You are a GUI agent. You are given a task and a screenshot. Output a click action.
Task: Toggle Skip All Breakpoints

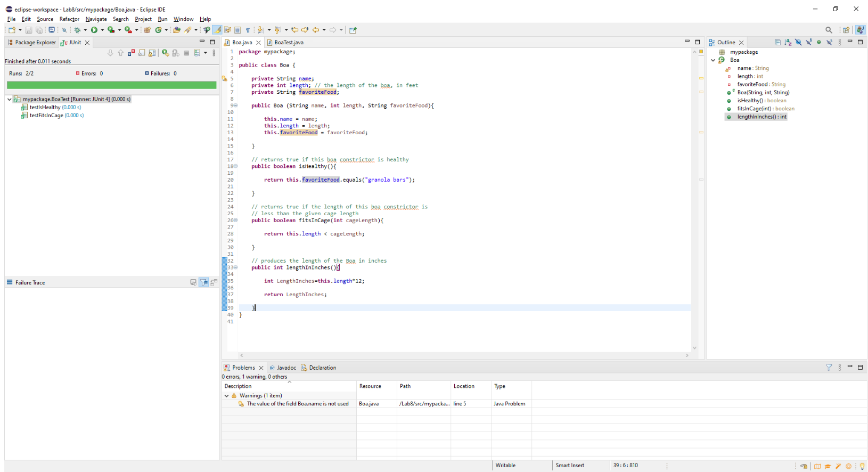[64, 30]
